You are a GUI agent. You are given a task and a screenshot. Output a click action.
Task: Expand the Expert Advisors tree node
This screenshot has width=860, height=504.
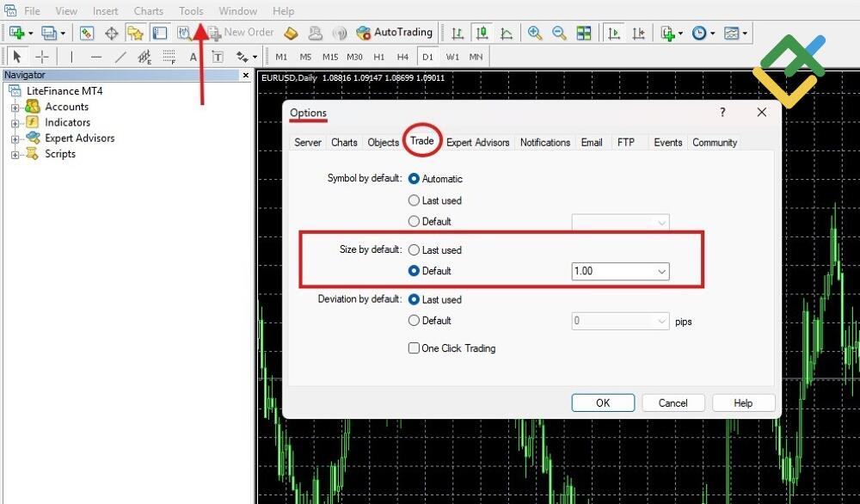coord(15,138)
